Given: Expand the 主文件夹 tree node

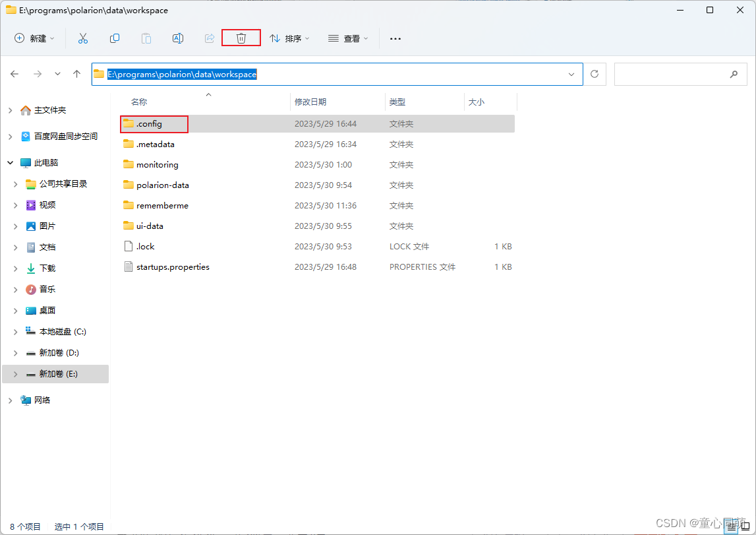Looking at the screenshot, I should click(10, 110).
